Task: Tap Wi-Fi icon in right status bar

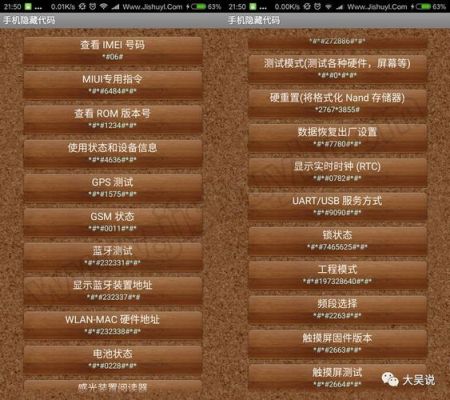Action: [x=328, y=6]
